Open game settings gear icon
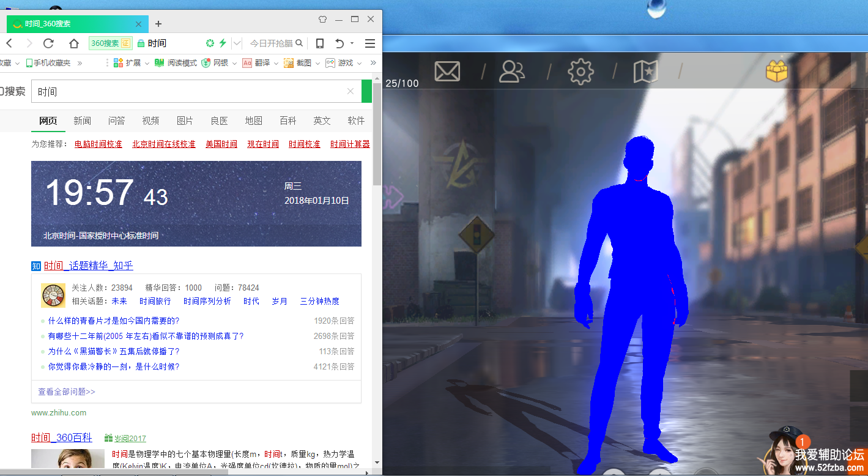The width and height of the screenshot is (868, 476). pyautogui.click(x=581, y=72)
